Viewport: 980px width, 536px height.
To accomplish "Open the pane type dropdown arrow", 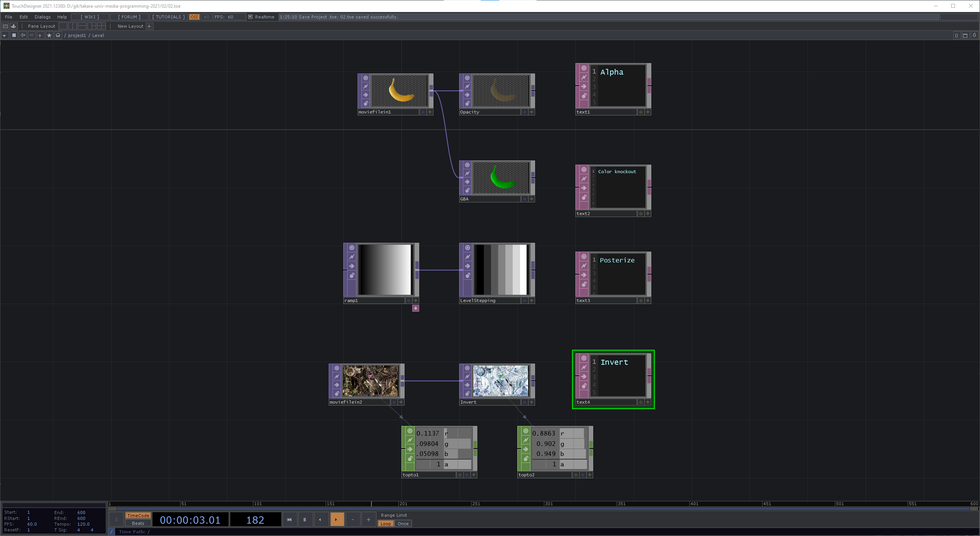I will tap(5, 35).
